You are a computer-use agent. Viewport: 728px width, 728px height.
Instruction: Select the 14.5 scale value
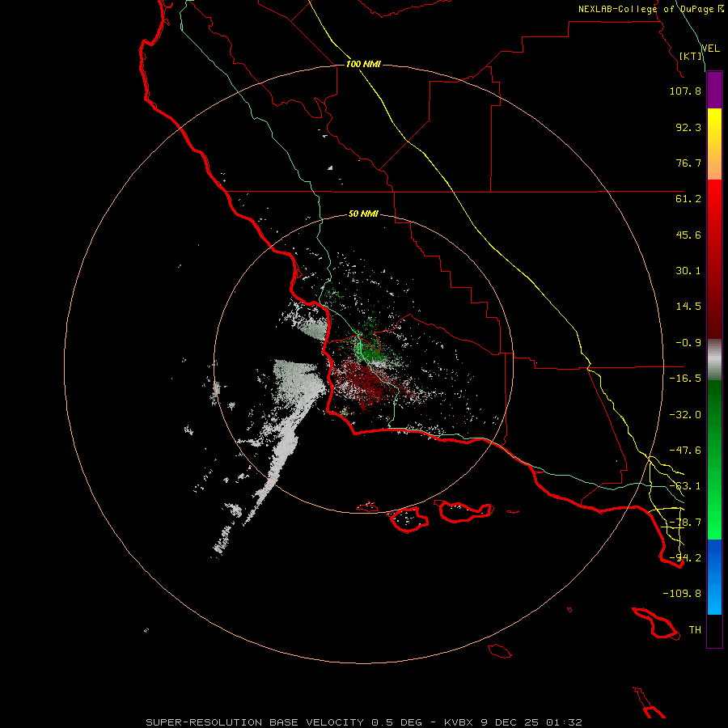688,307
